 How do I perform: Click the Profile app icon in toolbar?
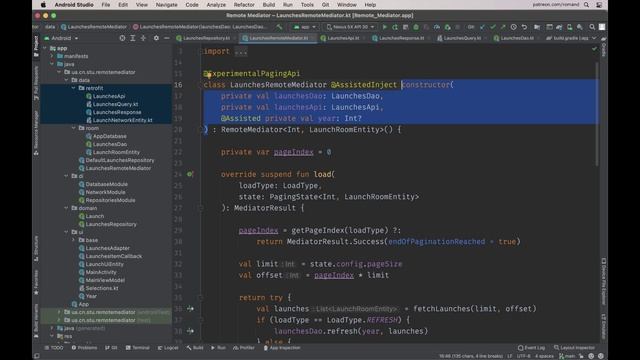[x=437, y=27]
